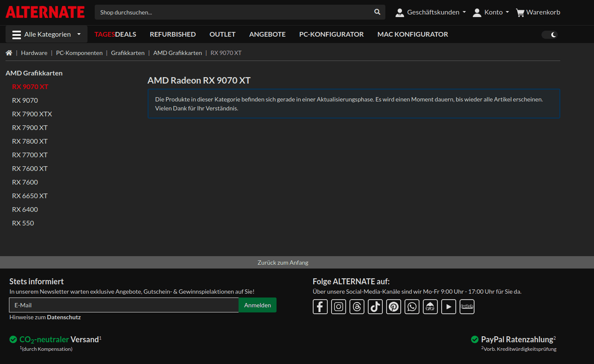The height and width of the screenshot is (364, 594).
Task: Click the Stets informiert heading
Action: pyautogui.click(x=37, y=281)
